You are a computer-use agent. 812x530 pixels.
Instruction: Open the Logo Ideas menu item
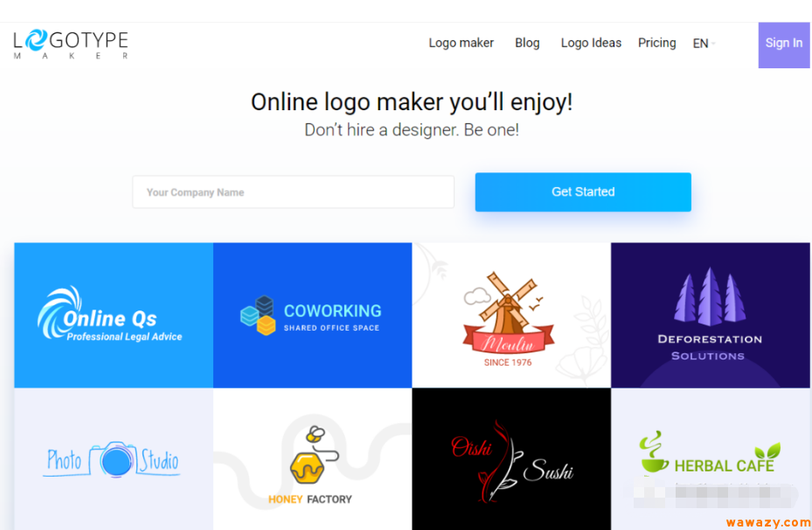pyautogui.click(x=591, y=43)
